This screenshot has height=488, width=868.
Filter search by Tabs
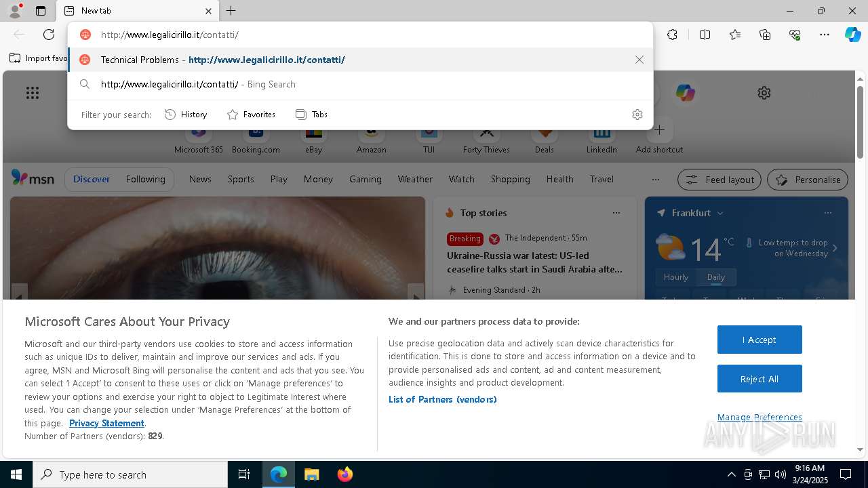(311, 115)
